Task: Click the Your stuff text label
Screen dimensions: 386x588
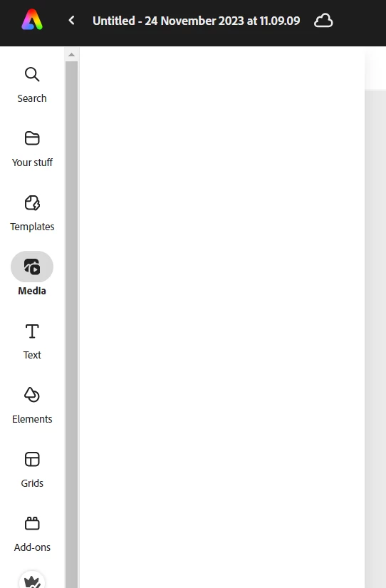Action: pos(32,163)
